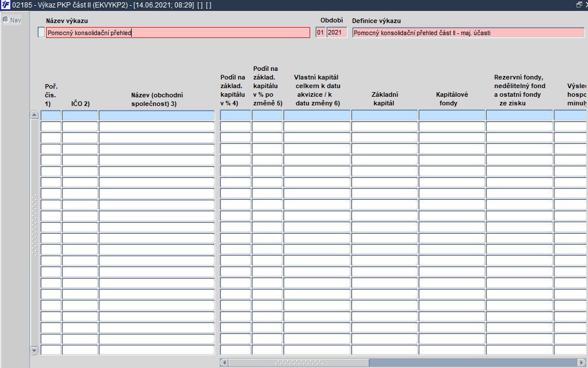Click the restore window button in title bar
Image resolution: width=588 pixels, height=368 pixels.
[x=579, y=5]
